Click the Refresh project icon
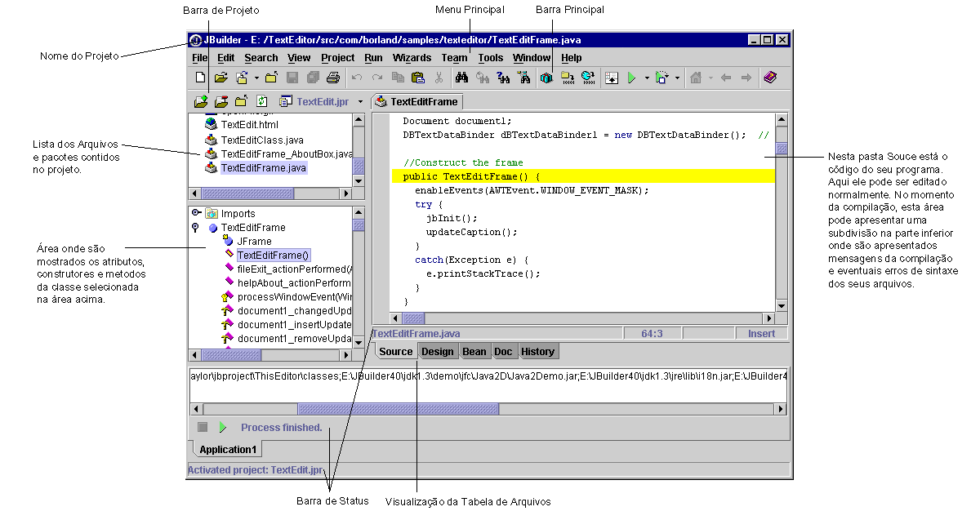Viewport: 980px width, 529px height. point(262,102)
